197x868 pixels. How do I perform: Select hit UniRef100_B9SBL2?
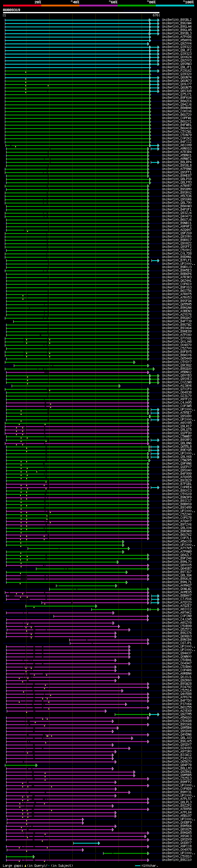click(177, 20)
